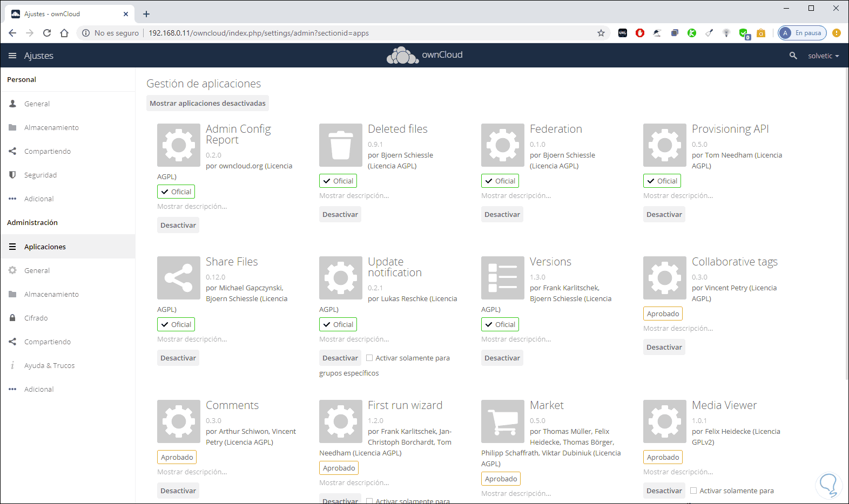
Task: Click the First run wizard gear icon
Action: click(x=341, y=421)
